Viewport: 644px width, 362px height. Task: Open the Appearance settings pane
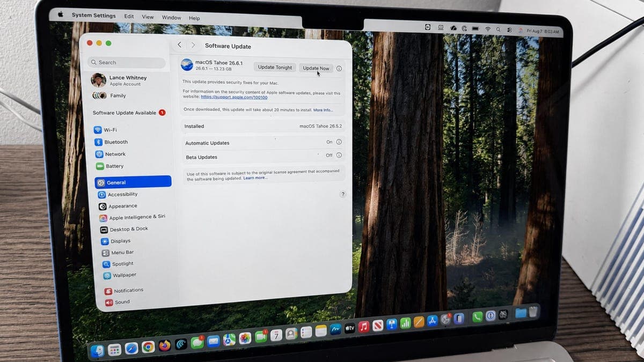pos(118,206)
